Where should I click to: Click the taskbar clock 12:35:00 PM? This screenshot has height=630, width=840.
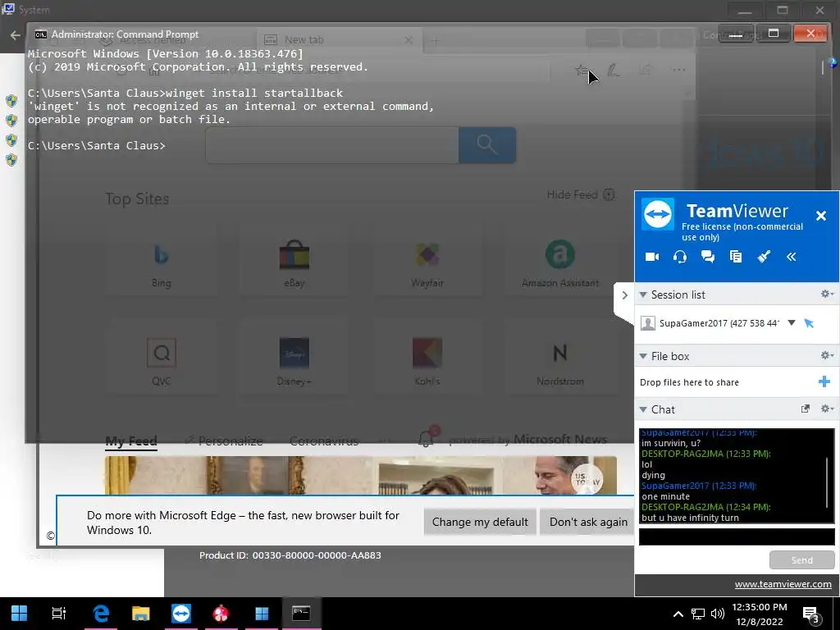click(x=759, y=607)
